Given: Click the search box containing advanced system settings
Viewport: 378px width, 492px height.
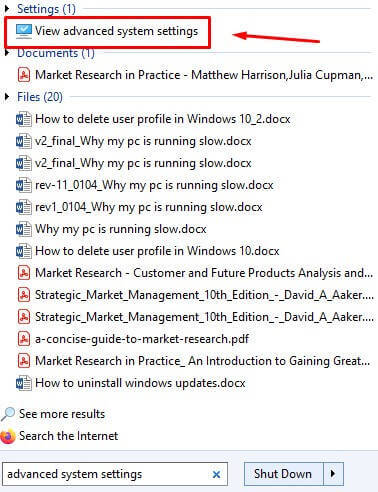Looking at the screenshot, I should click(115, 474).
